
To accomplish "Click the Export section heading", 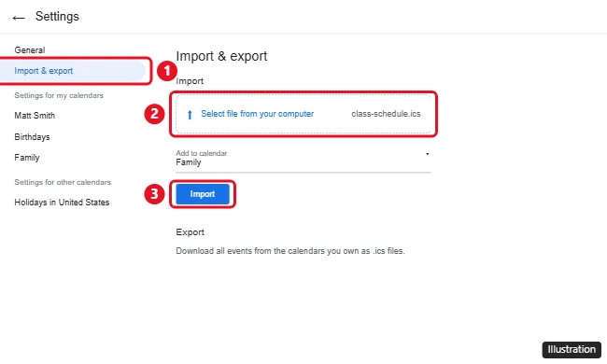I will (191, 232).
